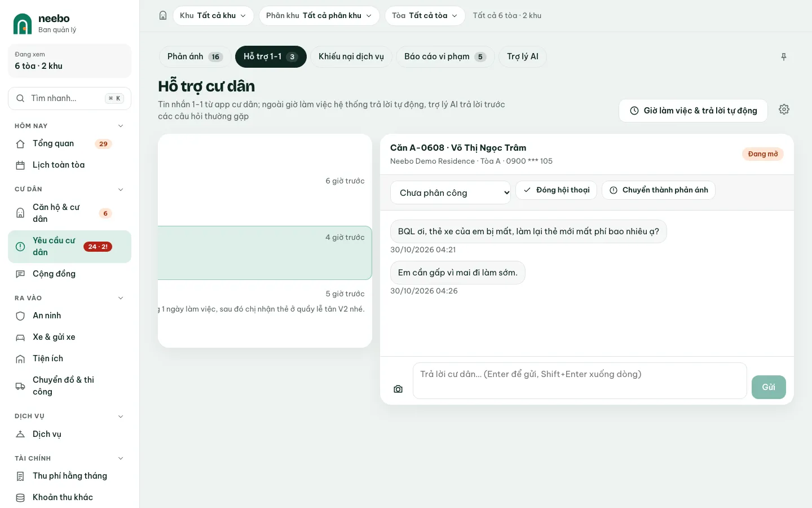Screen dimensions: 812x508
Task: Click Chuyển thành phản ánh button
Action: point(659,190)
